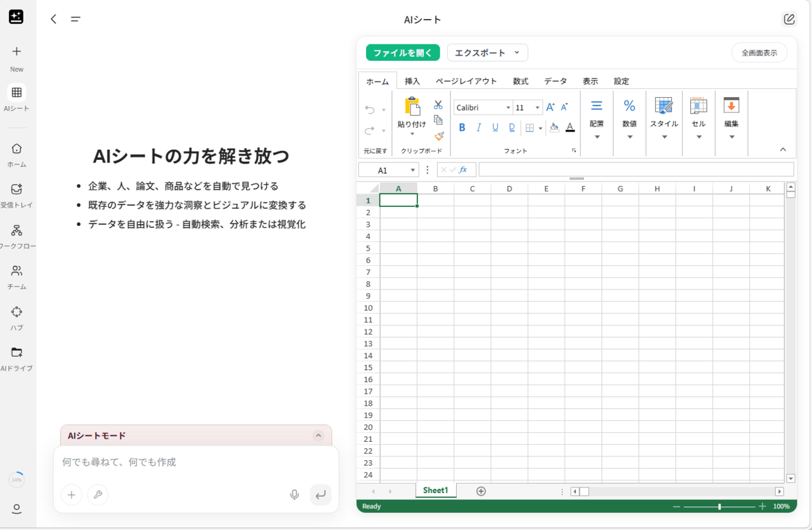Click the microphone voice input icon
The image size is (812, 530).
coord(294,494)
